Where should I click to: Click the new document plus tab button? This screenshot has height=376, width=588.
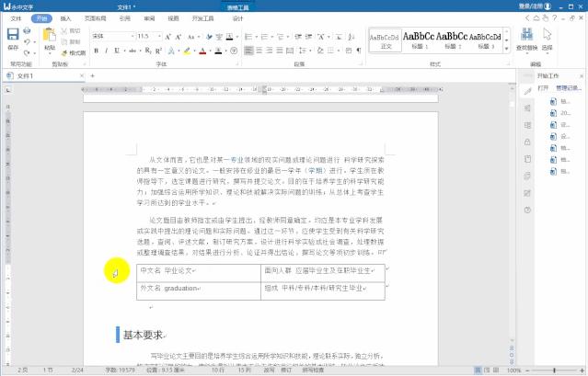click(93, 75)
